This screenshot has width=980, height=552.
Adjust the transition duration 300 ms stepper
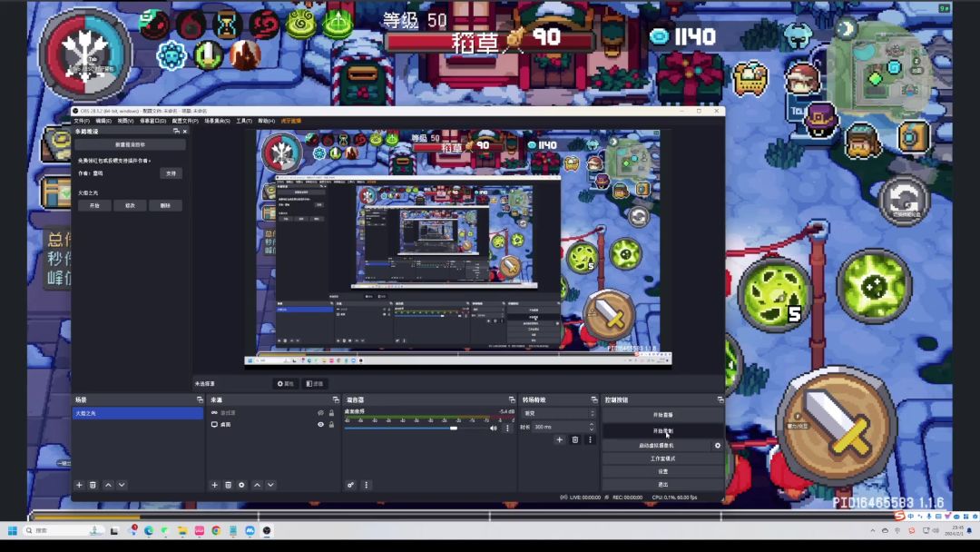(x=592, y=427)
